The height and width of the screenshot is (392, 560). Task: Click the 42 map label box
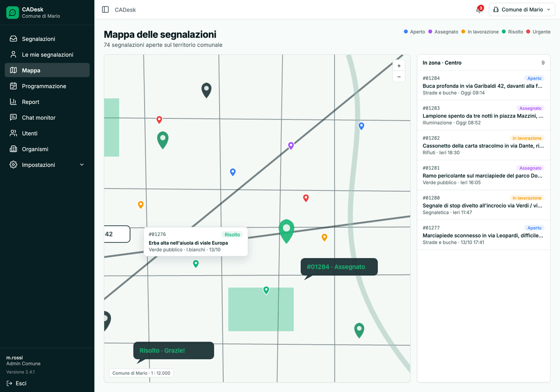click(x=117, y=234)
